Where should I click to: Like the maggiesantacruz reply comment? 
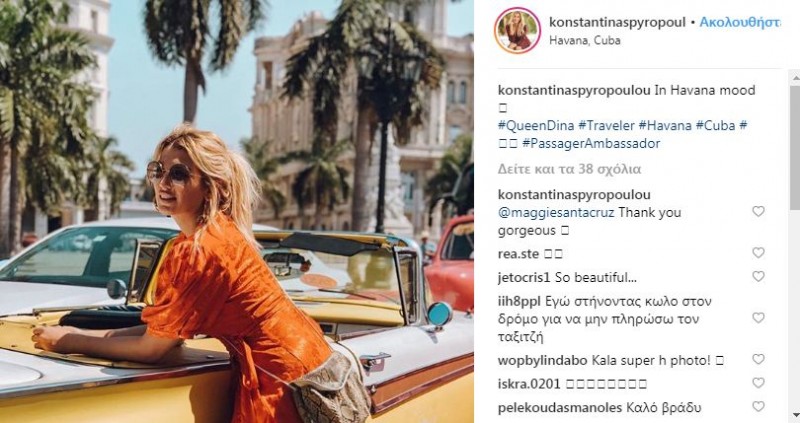(758, 211)
